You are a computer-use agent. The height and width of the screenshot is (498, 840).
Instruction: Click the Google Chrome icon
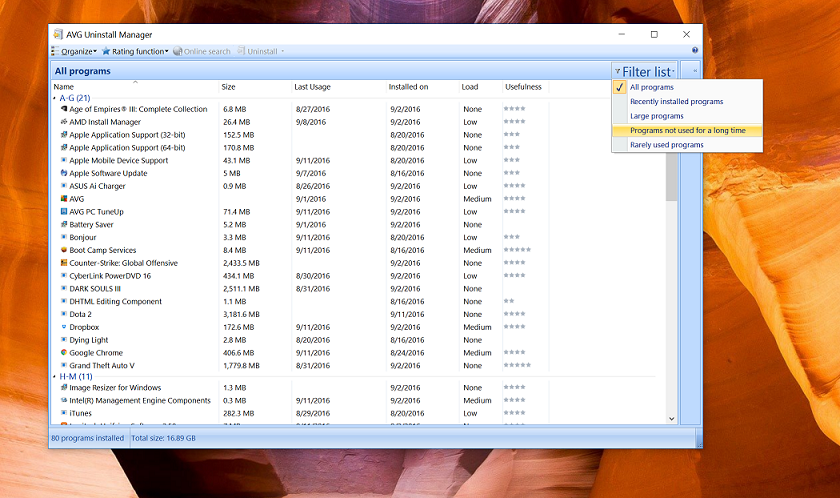click(64, 353)
